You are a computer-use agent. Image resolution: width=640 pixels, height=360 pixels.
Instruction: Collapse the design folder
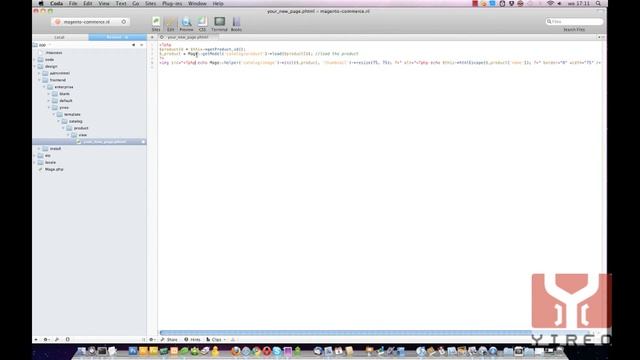pyautogui.click(x=35, y=67)
